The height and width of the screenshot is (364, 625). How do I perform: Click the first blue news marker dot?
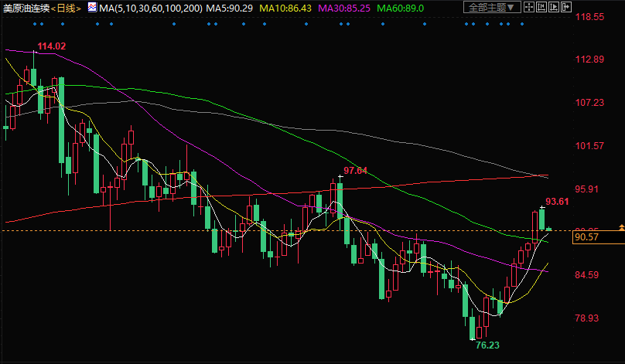coord(35,24)
